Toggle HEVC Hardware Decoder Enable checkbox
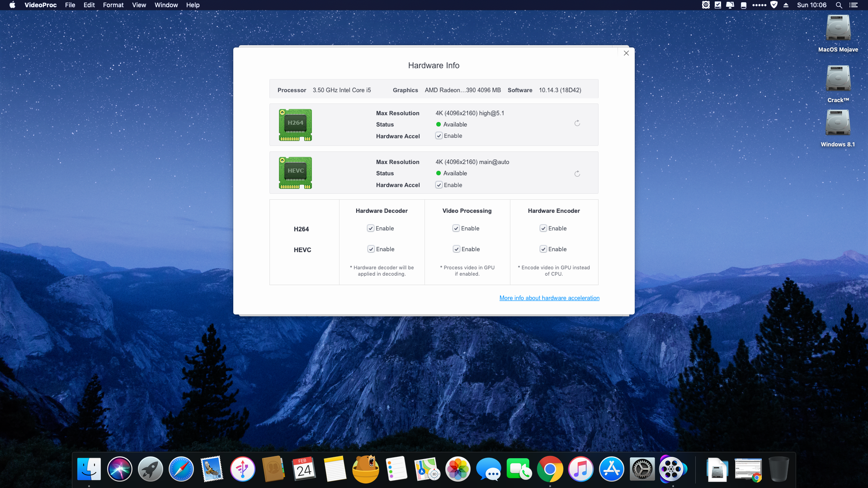 pyautogui.click(x=371, y=249)
